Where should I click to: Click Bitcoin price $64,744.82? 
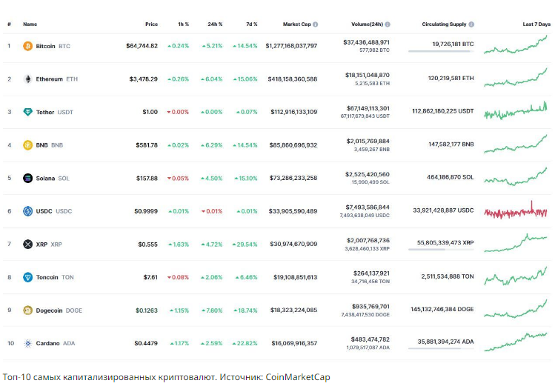142,46
